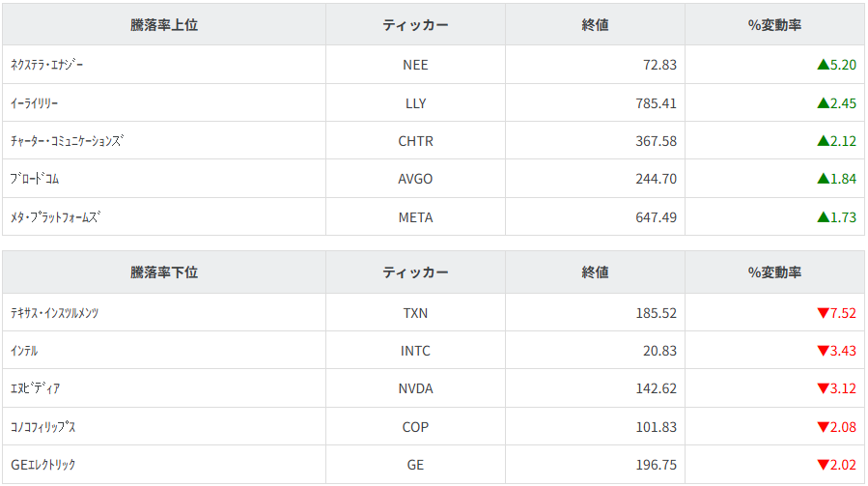
Task: Click the 終値 header in bottom losers table
Action: [595, 272]
